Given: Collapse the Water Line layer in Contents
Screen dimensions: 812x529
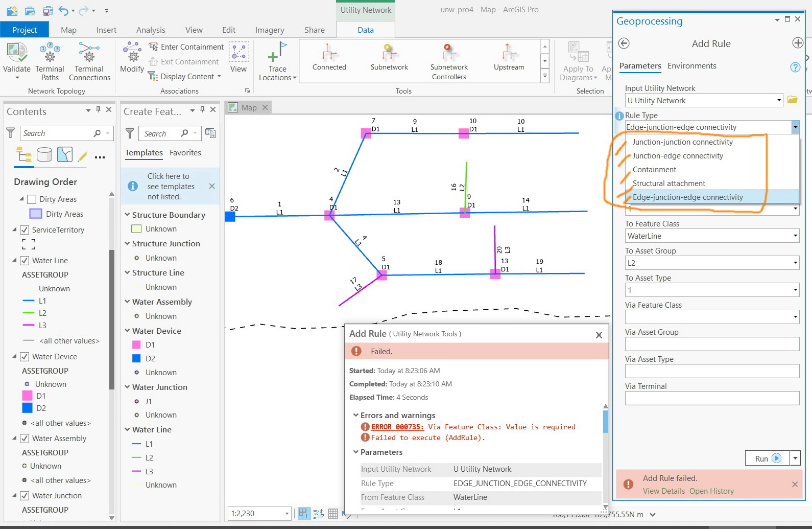Looking at the screenshot, I should 14,260.
